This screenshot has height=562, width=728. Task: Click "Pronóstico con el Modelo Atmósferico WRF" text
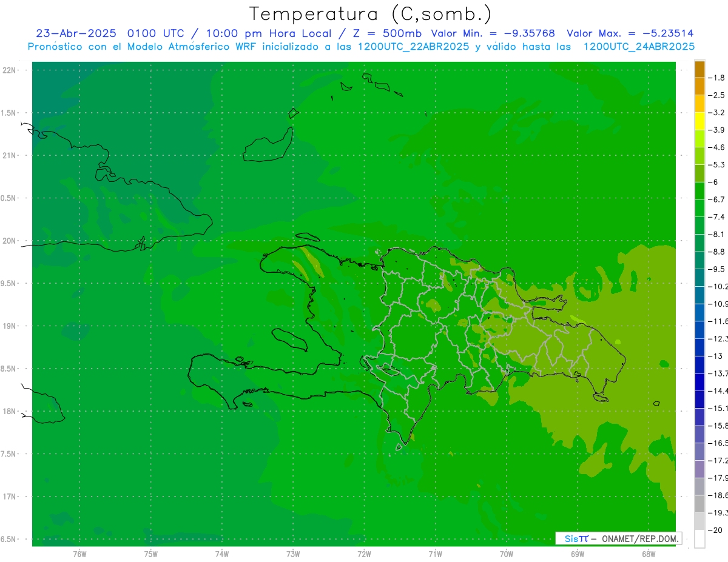tap(143, 47)
